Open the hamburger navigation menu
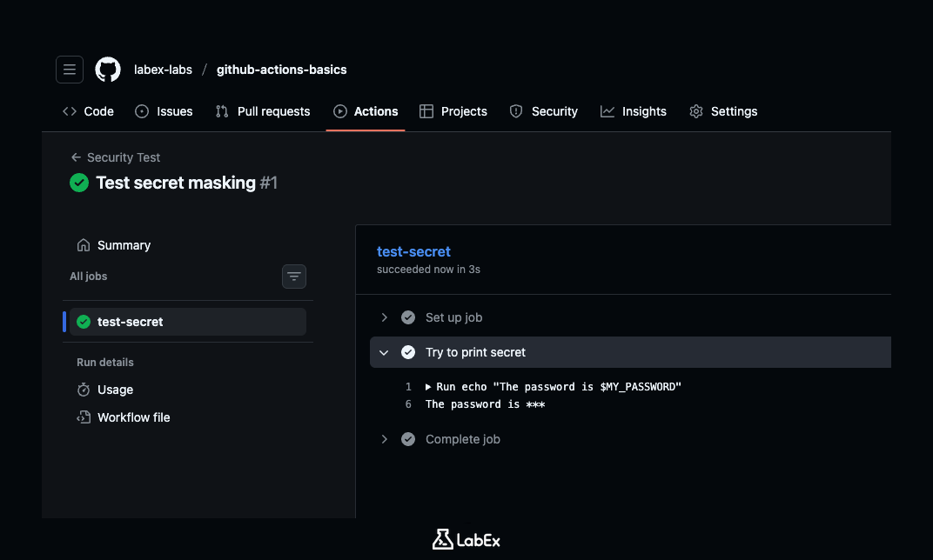 pos(70,70)
